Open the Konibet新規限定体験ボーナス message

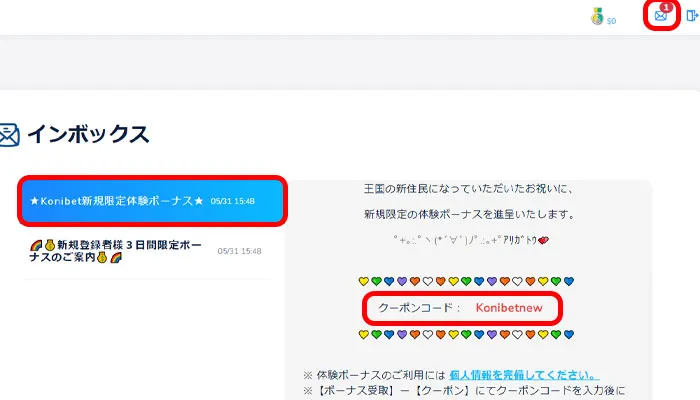(152, 201)
